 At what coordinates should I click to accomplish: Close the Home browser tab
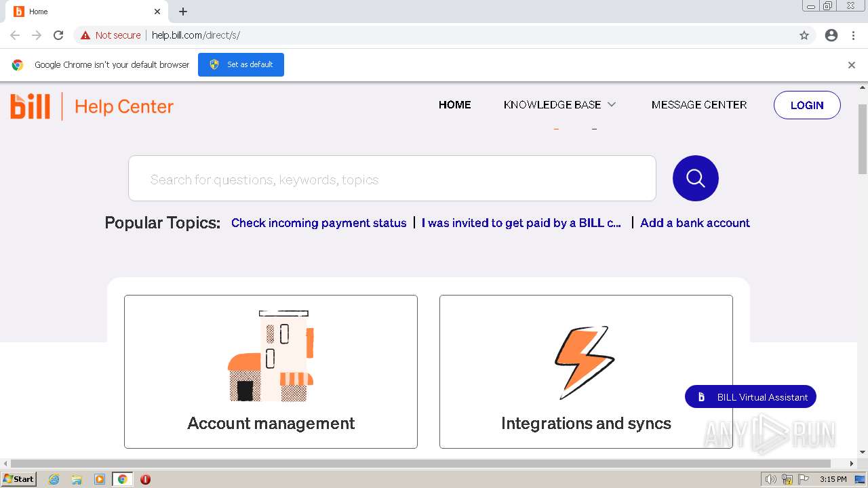[x=157, y=12]
